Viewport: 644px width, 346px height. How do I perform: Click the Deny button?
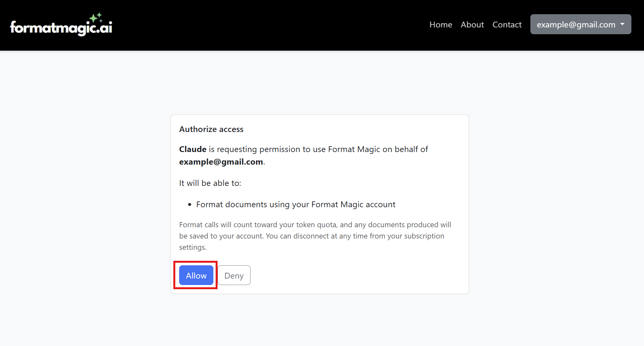click(x=234, y=275)
